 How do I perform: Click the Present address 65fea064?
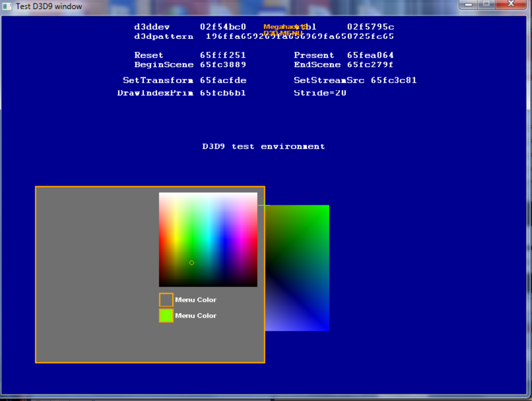pos(370,55)
